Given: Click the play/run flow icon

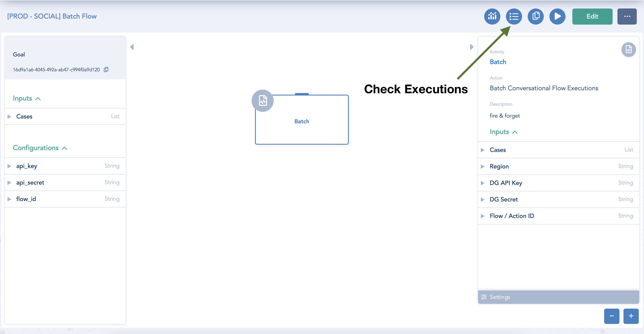Looking at the screenshot, I should (x=557, y=16).
